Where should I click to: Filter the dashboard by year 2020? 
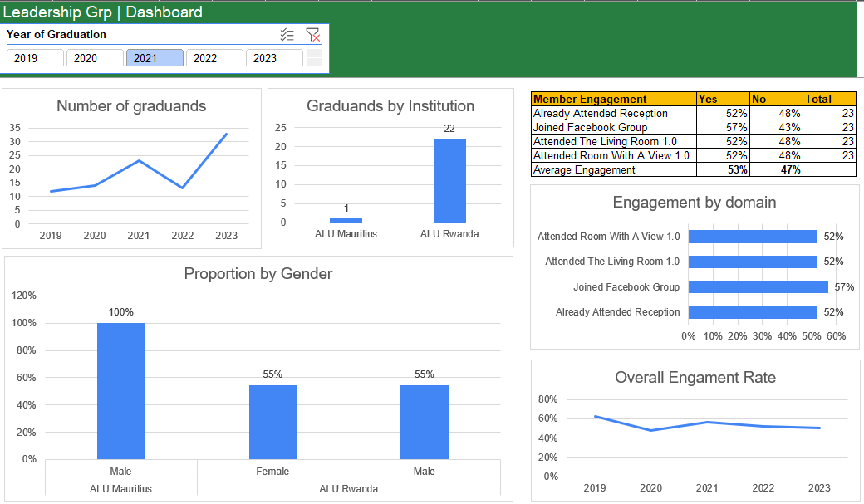(95, 58)
